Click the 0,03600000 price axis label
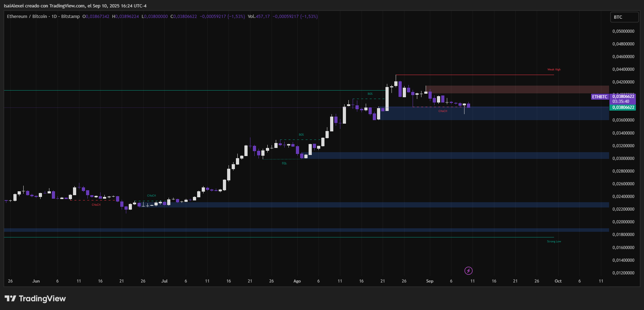 tap(623, 120)
